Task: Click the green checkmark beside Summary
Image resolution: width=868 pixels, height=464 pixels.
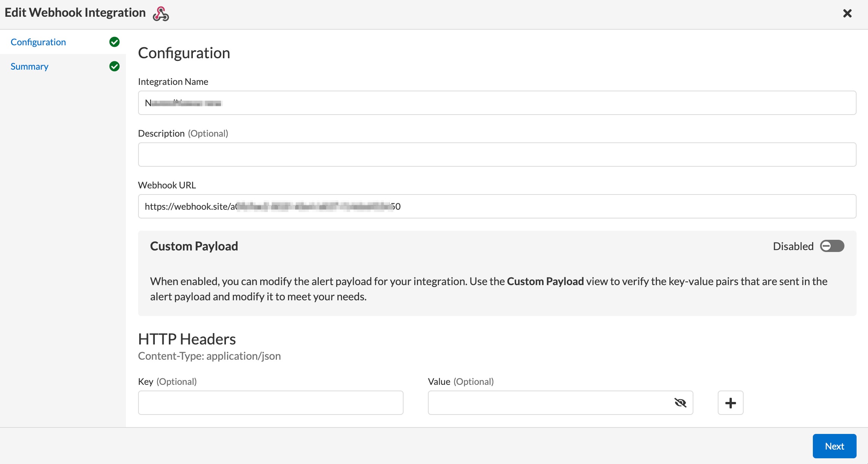Action: point(114,66)
